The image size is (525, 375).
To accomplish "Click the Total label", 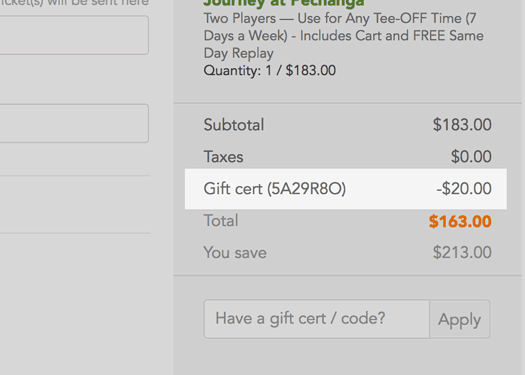I will pyautogui.click(x=221, y=221).
